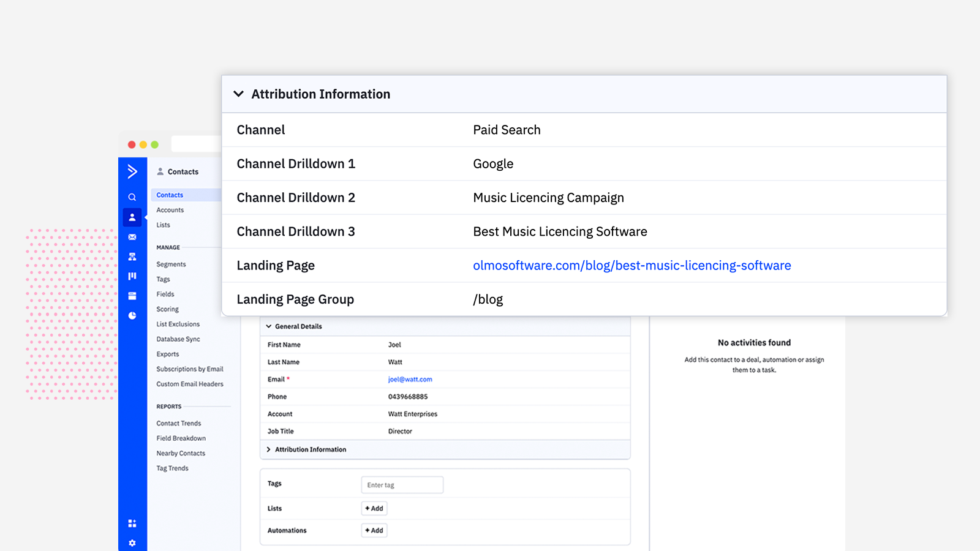The image size is (980, 551).
Task: Open Lists in the submenu
Action: (x=163, y=225)
